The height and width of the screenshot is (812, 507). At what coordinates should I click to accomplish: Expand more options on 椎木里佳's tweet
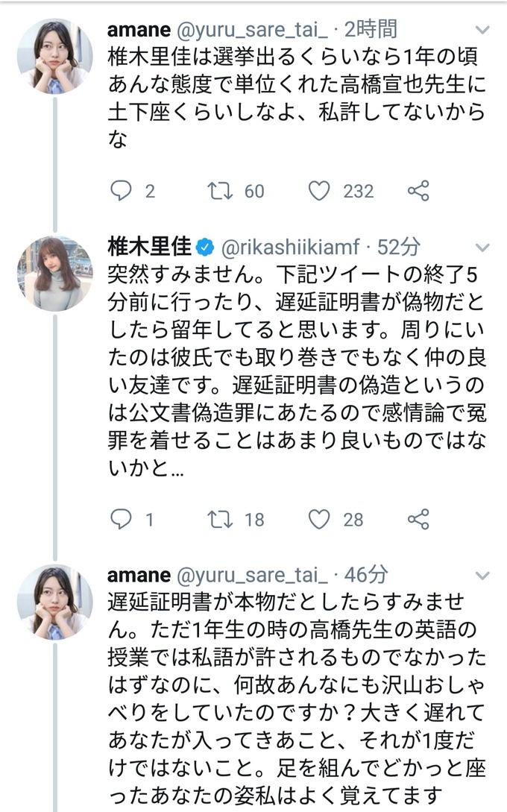pyautogui.click(x=482, y=248)
